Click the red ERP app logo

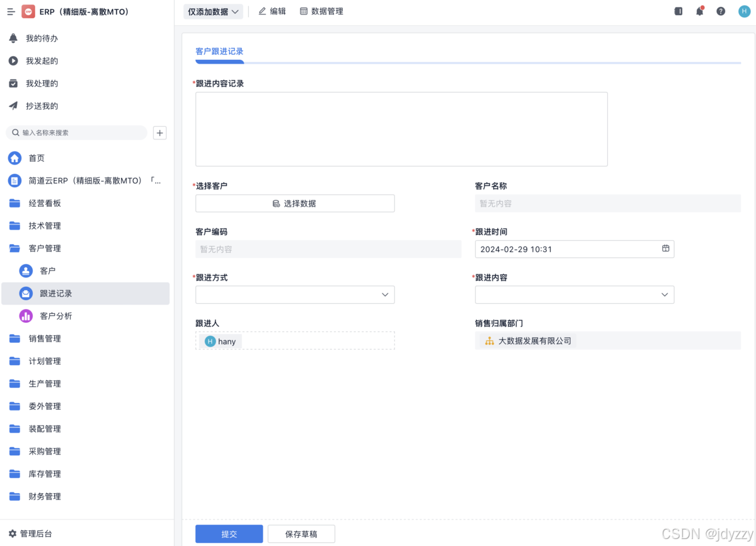[x=28, y=11]
